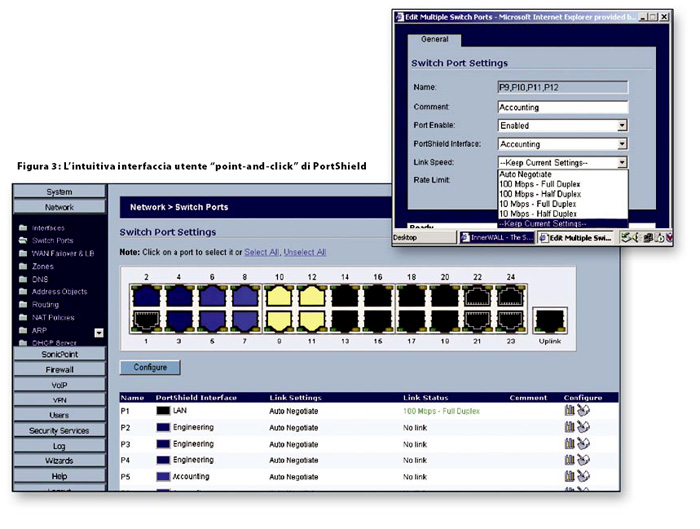Open the Users menu section
Screen dimensions: 700x529
[x=59, y=415]
